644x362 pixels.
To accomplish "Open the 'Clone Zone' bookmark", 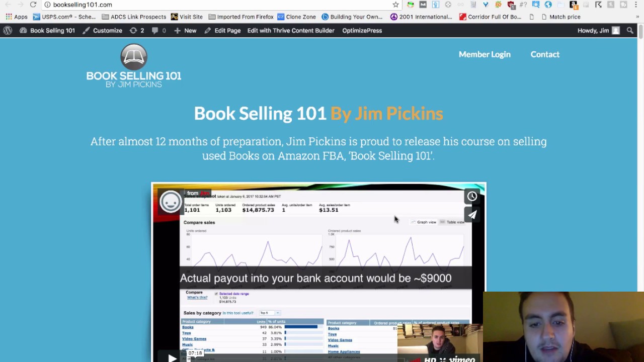I will pyautogui.click(x=296, y=17).
